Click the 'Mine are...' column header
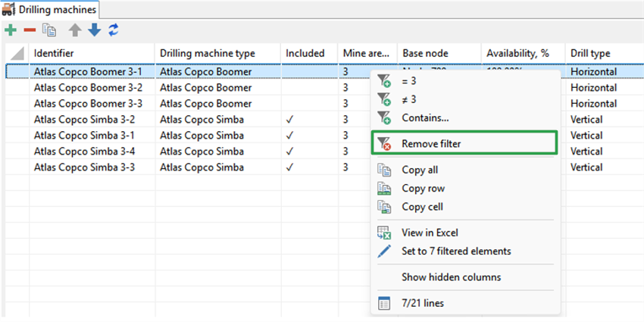The height and width of the screenshot is (322, 644). tap(368, 53)
